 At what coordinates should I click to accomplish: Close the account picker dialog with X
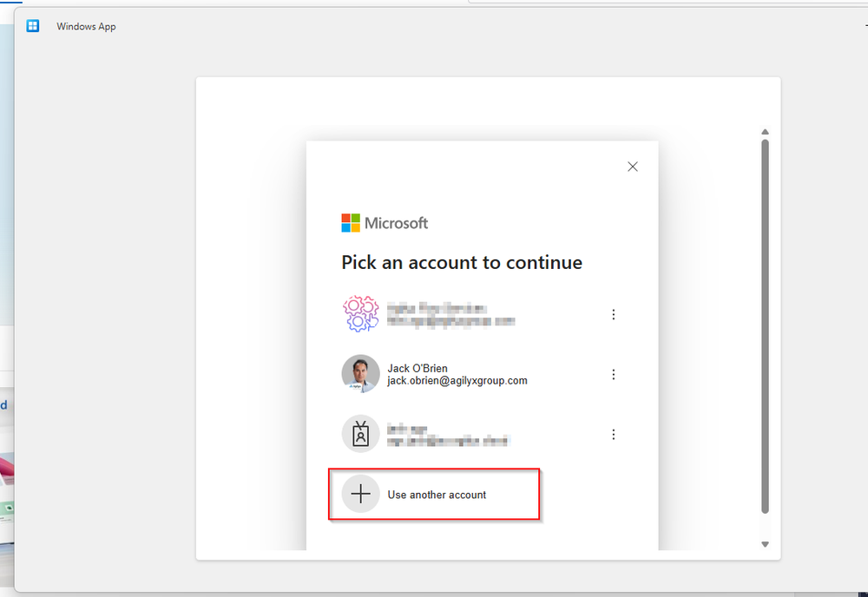click(x=633, y=167)
